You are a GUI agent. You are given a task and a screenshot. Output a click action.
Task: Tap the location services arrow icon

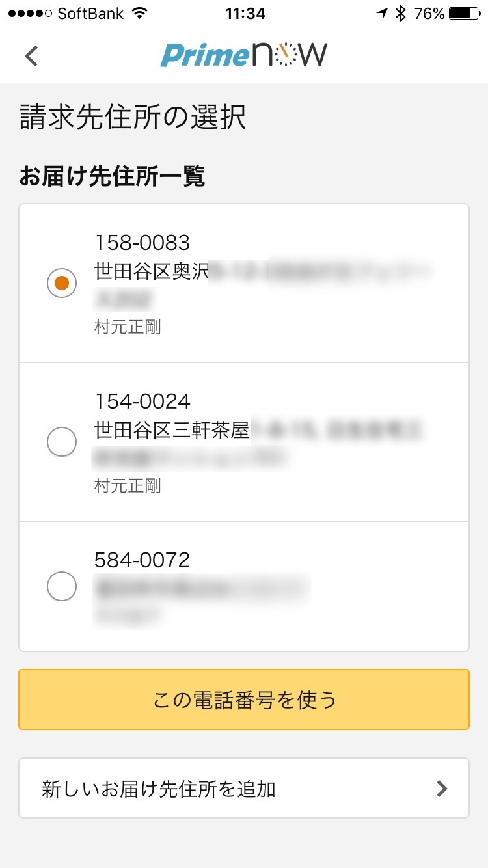click(383, 13)
